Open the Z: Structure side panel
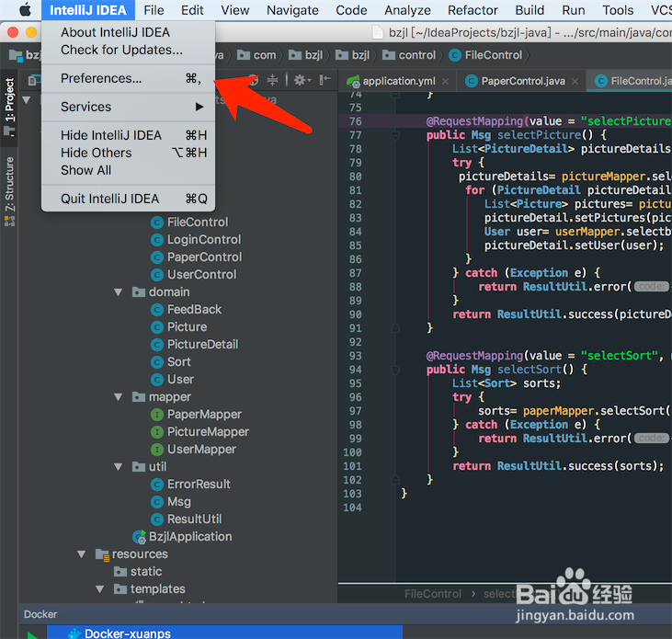The height and width of the screenshot is (639, 672). (9, 191)
